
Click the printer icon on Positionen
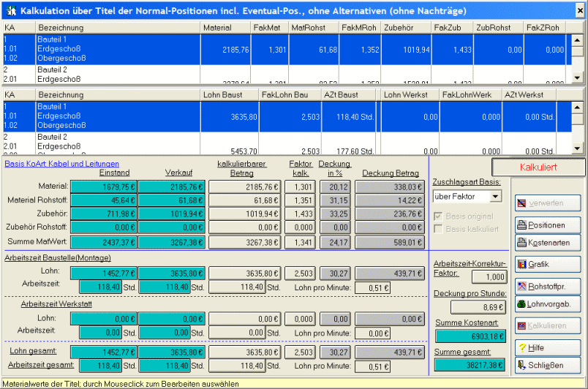pyautogui.click(x=521, y=225)
